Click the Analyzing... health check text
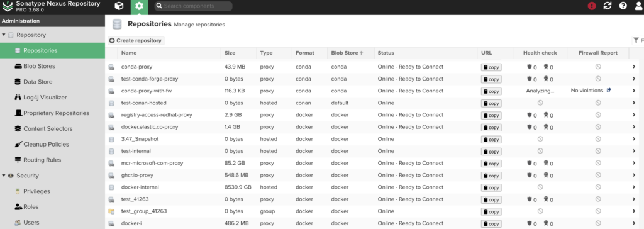 [540, 91]
